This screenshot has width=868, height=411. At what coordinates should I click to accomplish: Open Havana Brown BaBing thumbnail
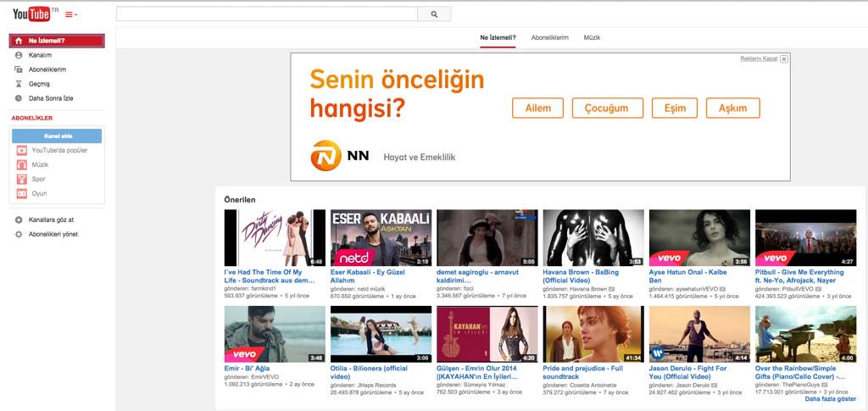(593, 238)
